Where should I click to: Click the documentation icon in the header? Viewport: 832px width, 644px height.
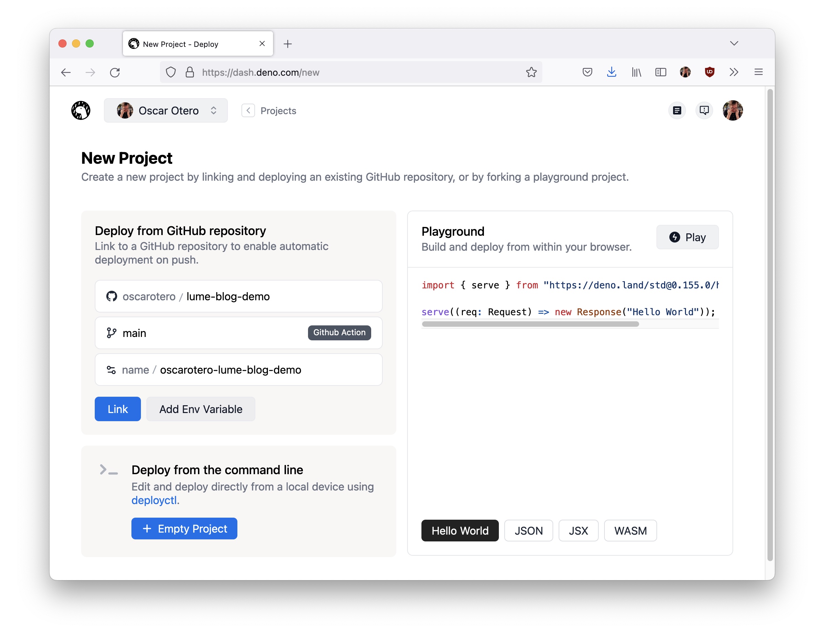coord(677,110)
